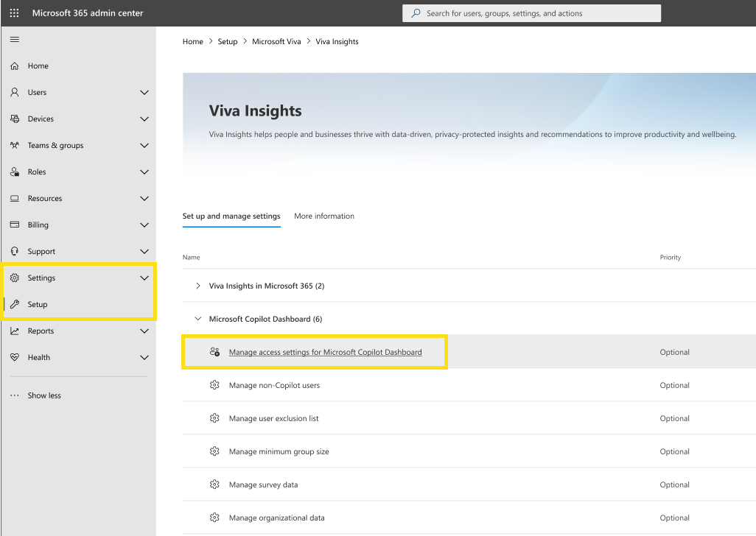Click Microsoft 365 admin center title
The height and width of the screenshot is (536, 756).
(x=88, y=13)
